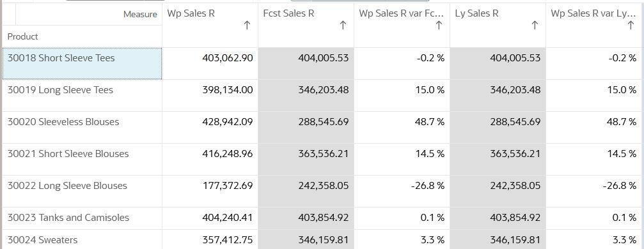Click Ly Sales R cell 242,358.05
Image resolution: width=644 pixels, height=249 pixels.
[498, 191]
